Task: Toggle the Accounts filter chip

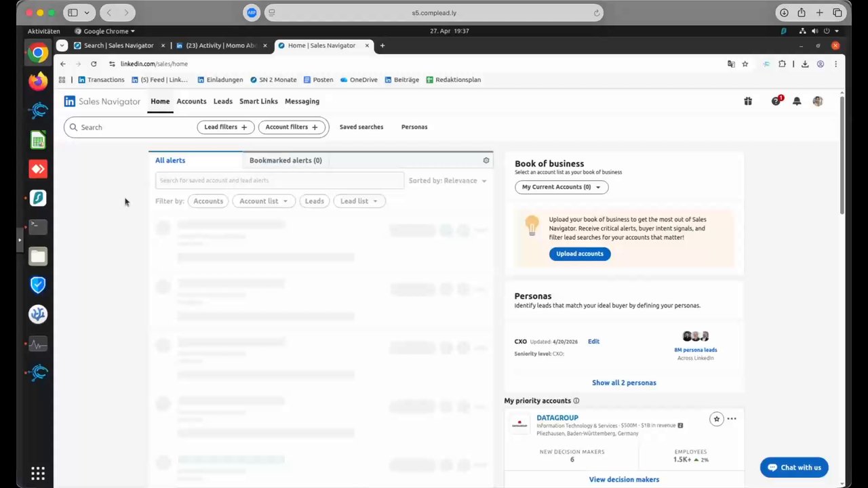Action: click(x=208, y=201)
